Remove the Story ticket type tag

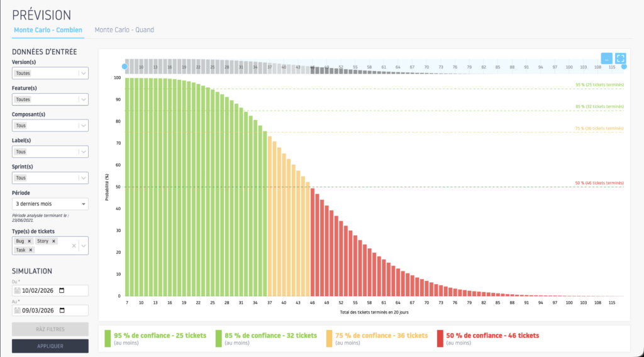pos(53,241)
